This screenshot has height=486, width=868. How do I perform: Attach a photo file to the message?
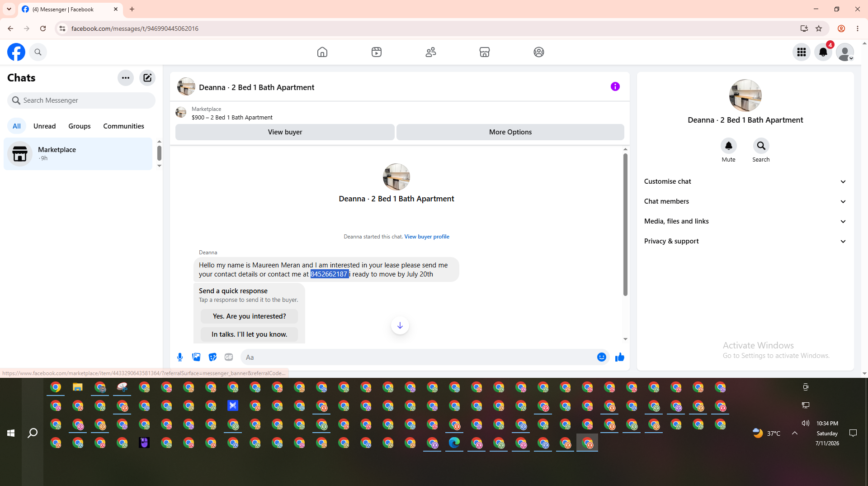196,357
